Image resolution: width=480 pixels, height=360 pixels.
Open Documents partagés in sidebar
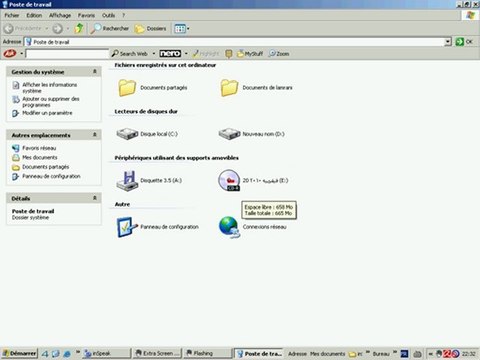pos(46,167)
